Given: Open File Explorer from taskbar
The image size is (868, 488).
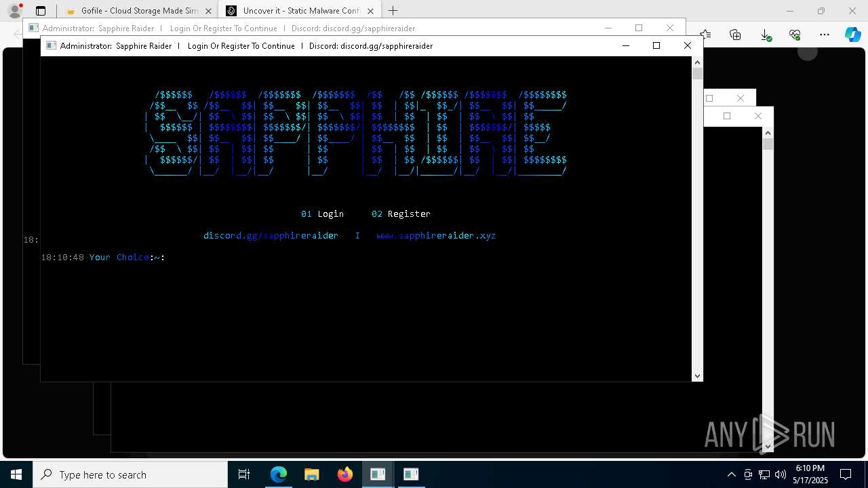Looking at the screenshot, I should pos(312,474).
